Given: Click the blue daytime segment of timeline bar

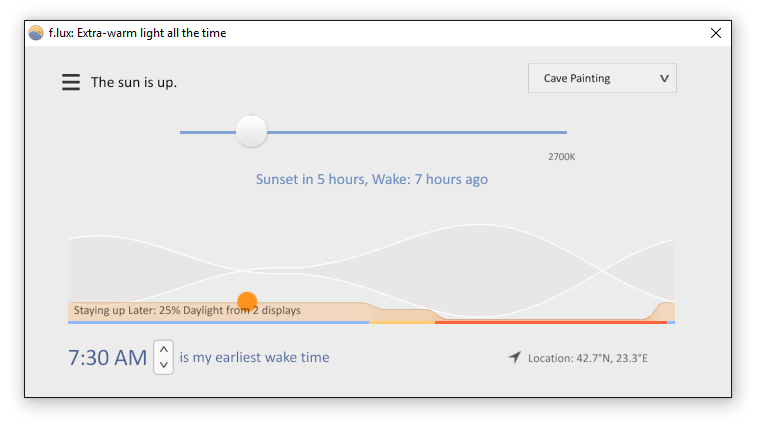Looking at the screenshot, I should [218, 322].
